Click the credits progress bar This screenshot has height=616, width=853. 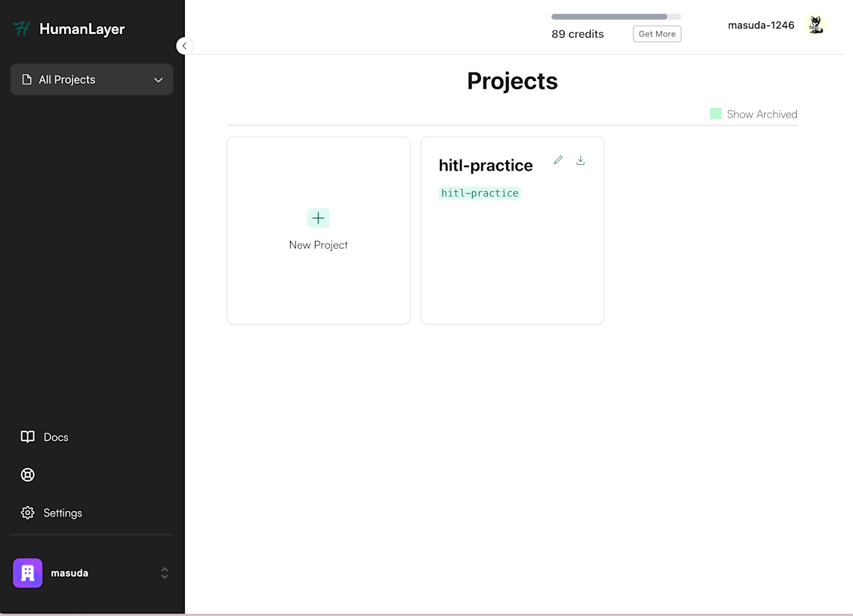point(616,16)
